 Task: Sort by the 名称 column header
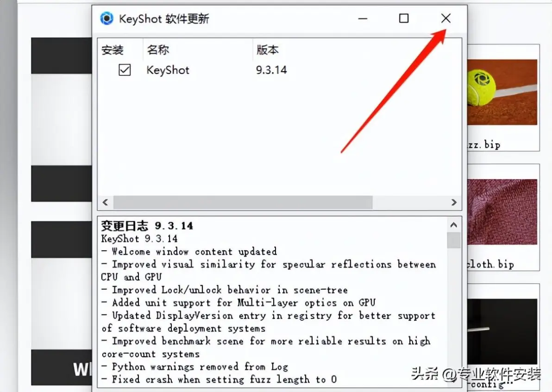tap(158, 50)
